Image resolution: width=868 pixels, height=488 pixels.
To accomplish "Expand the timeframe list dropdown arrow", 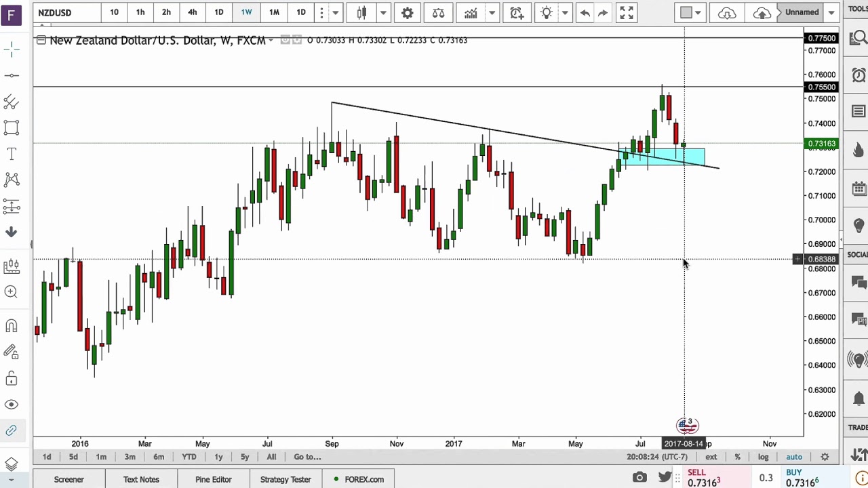I will point(335,12).
